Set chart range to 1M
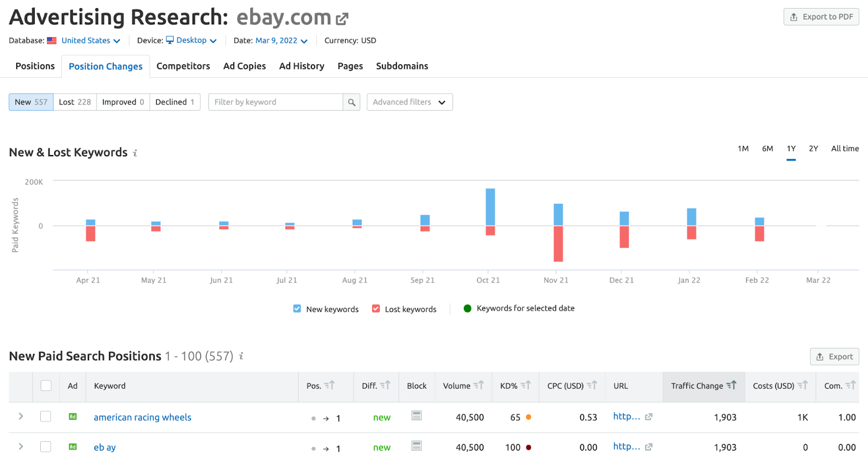This screenshot has height=457, width=868. [743, 149]
